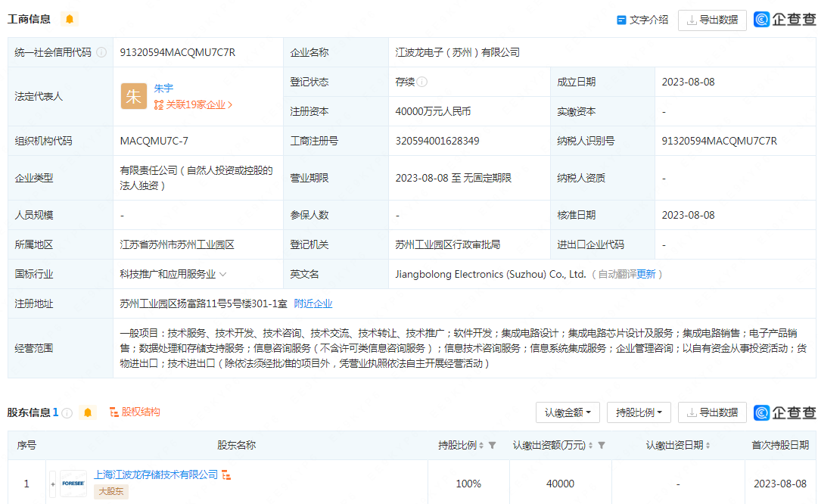This screenshot has width=818, height=504.
Task: Click the 首次持股日期 column header
Action: (x=780, y=445)
